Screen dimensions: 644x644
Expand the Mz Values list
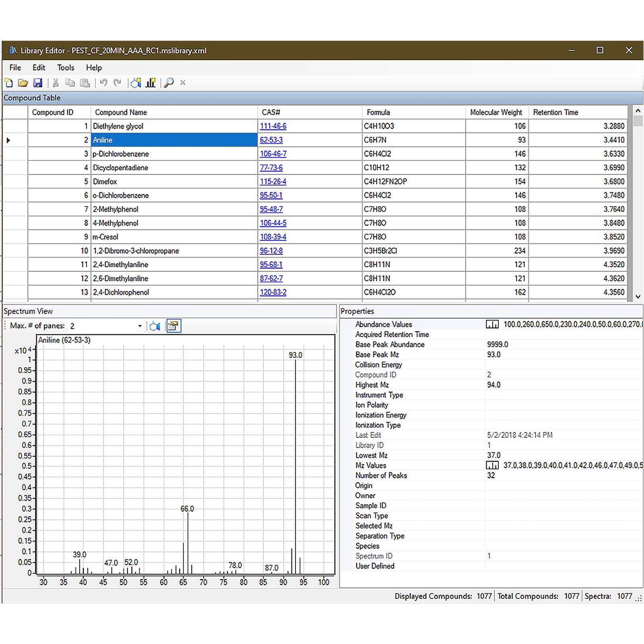pyautogui.click(x=492, y=465)
